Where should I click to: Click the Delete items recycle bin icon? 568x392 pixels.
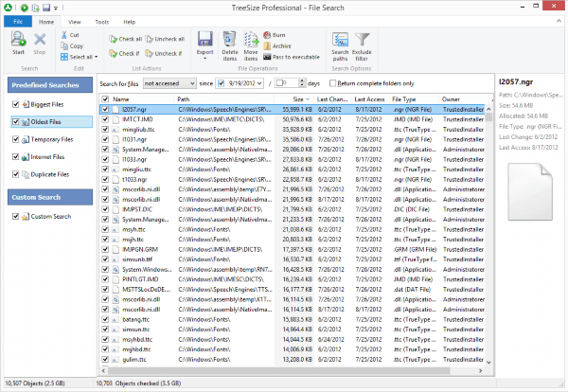point(230,39)
